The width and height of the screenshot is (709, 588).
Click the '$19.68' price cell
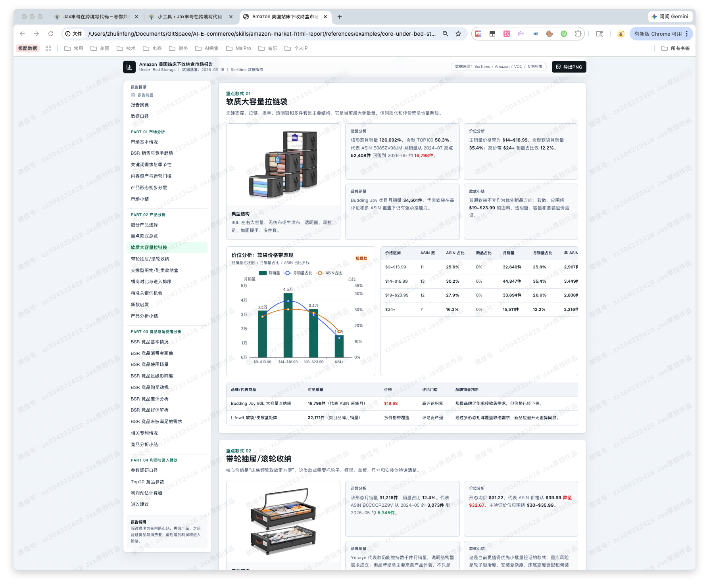pos(391,404)
